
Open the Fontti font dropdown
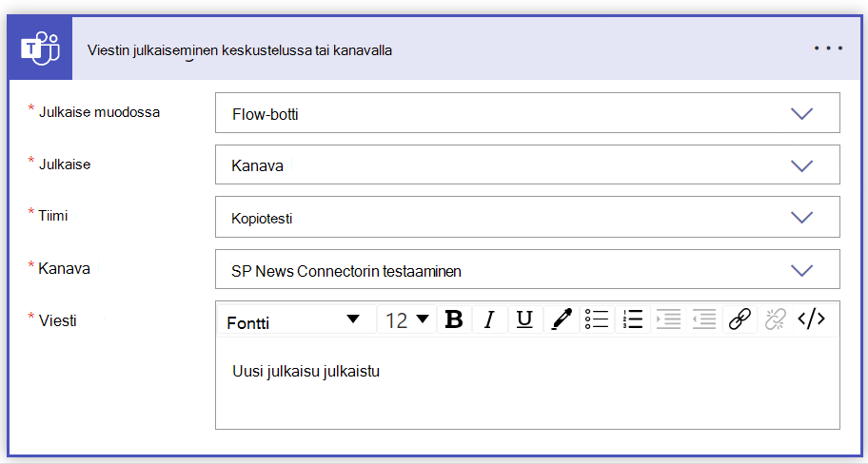click(x=296, y=320)
